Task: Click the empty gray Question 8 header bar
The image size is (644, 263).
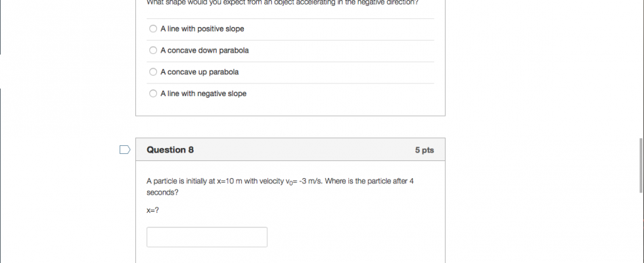Action: (302, 150)
